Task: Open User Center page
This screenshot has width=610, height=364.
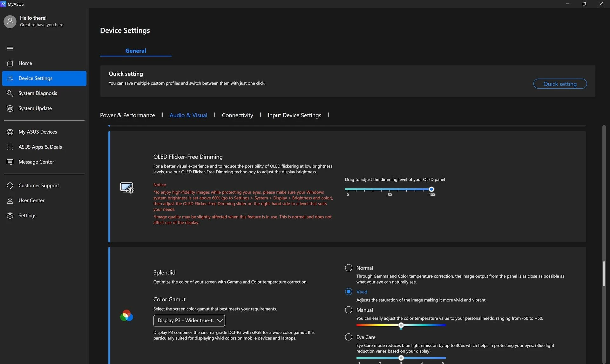Action: 44,200
